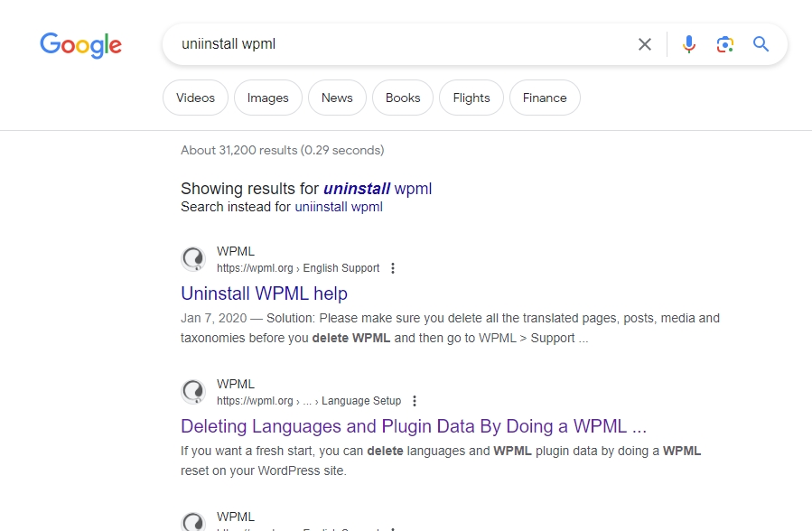
Task: Select the News filter chip
Action: (337, 98)
